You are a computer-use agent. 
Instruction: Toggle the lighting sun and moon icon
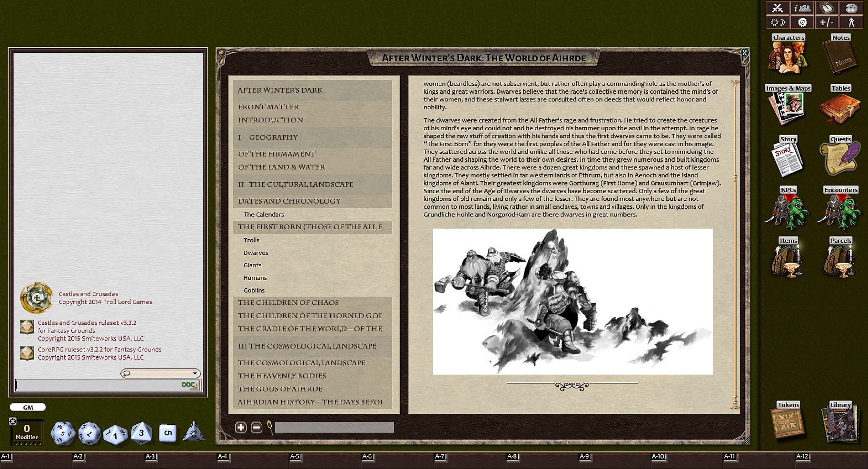tap(778, 22)
